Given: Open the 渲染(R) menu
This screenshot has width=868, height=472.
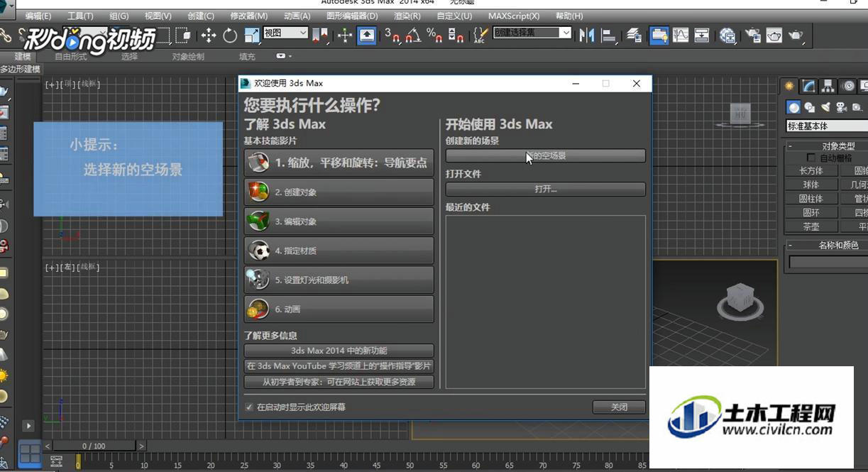Looking at the screenshot, I should tap(407, 16).
